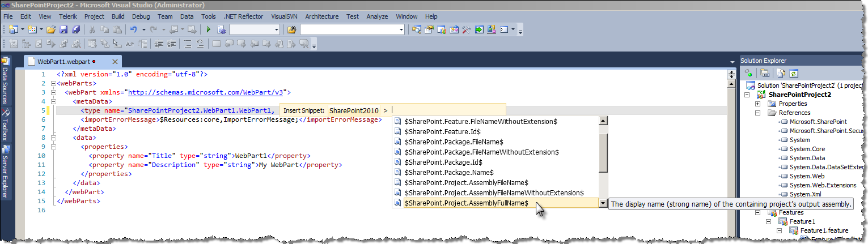868x244 pixels.
Task: Collapse the properties XML outlining node
Action: tap(54, 147)
